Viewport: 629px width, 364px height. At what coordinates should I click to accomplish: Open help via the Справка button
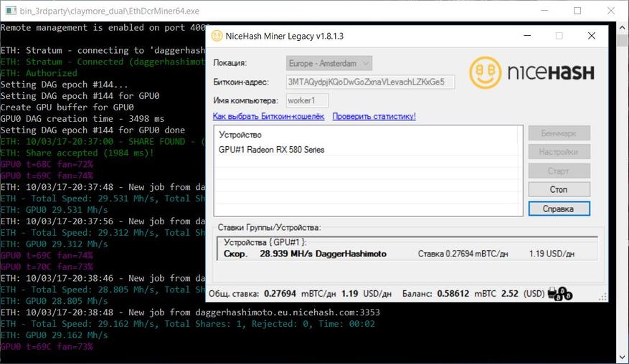point(559,209)
